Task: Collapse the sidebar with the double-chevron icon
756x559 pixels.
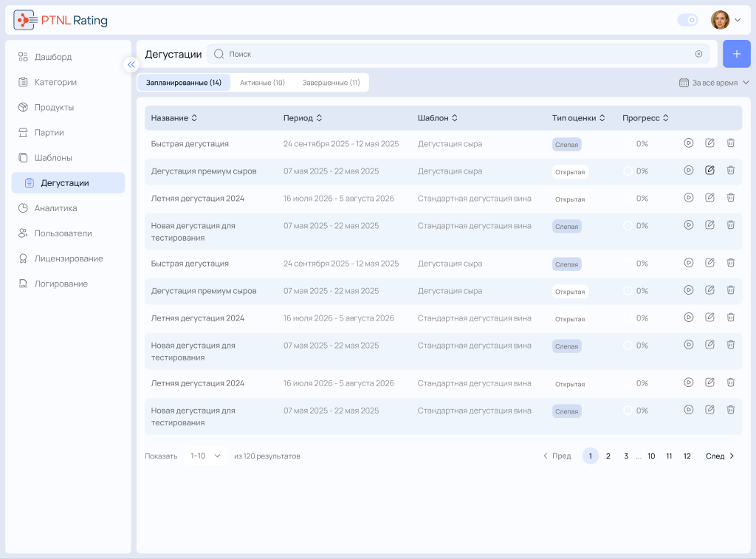Action: coord(131,65)
